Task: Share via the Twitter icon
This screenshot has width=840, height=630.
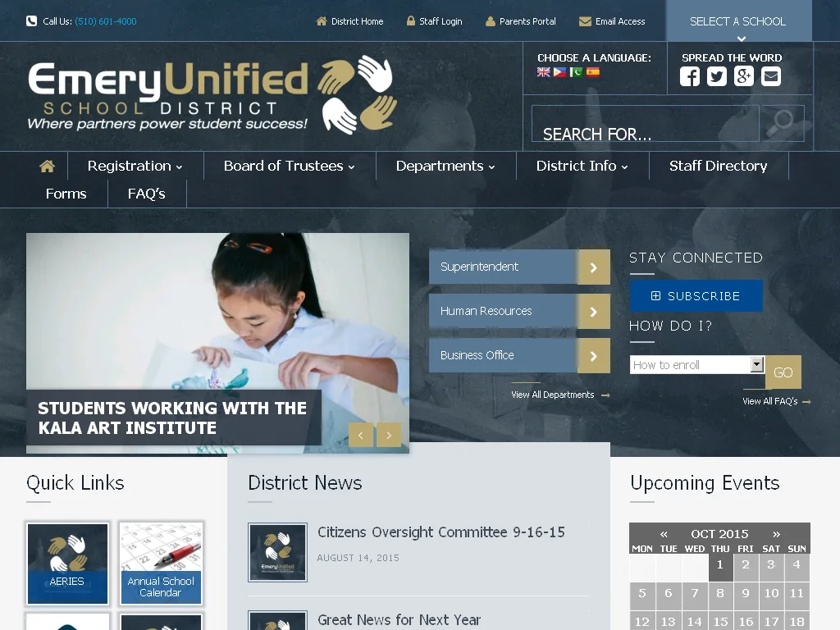Action: (x=717, y=76)
